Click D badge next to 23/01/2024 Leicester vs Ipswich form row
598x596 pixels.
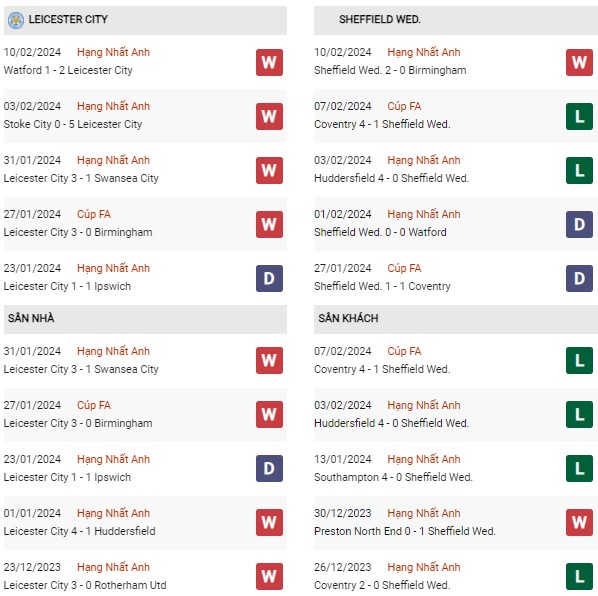tap(269, 278)
